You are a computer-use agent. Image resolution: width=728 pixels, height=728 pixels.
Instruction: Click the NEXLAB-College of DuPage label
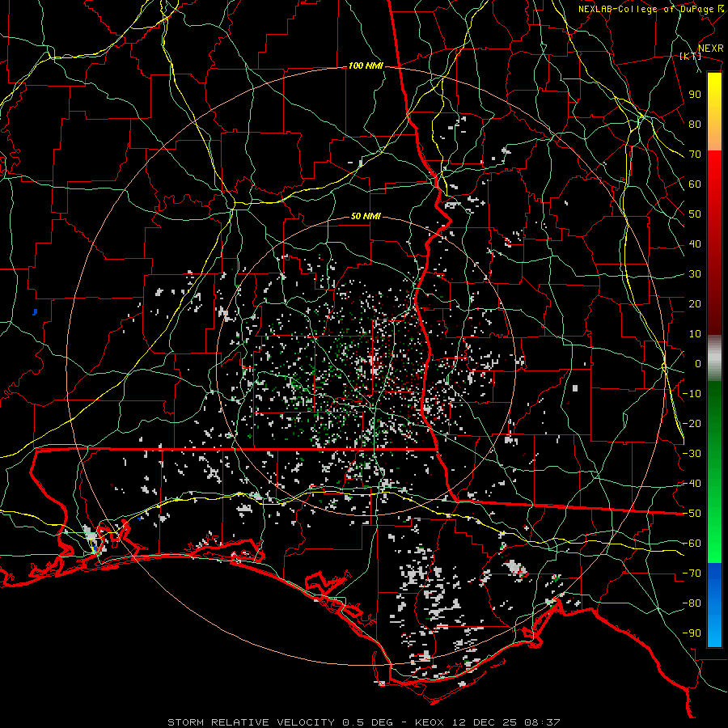click(x=652, y=9)
